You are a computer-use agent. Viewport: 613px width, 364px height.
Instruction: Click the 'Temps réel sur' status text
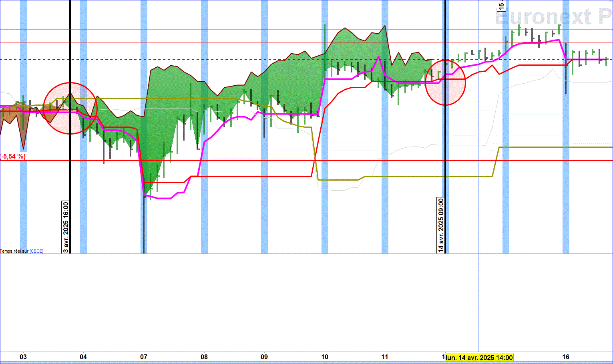(14, 251)
